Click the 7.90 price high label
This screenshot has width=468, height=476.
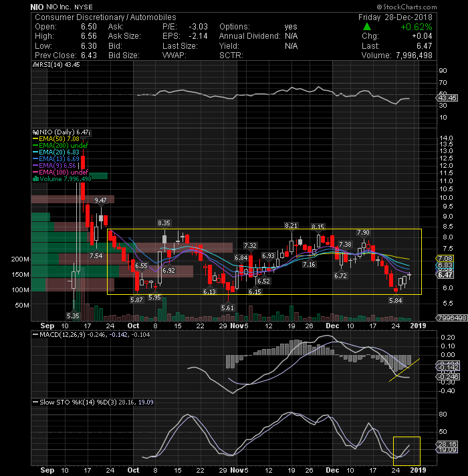[363, 233]
